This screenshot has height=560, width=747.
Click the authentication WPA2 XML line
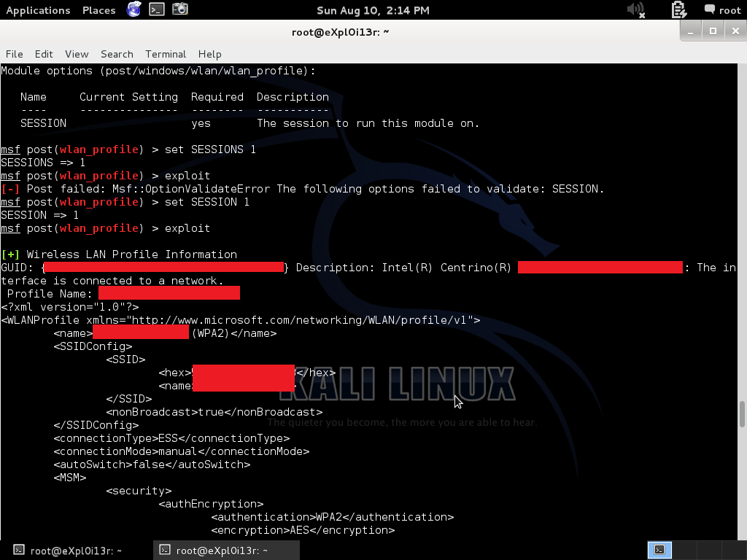click(333, 517)
